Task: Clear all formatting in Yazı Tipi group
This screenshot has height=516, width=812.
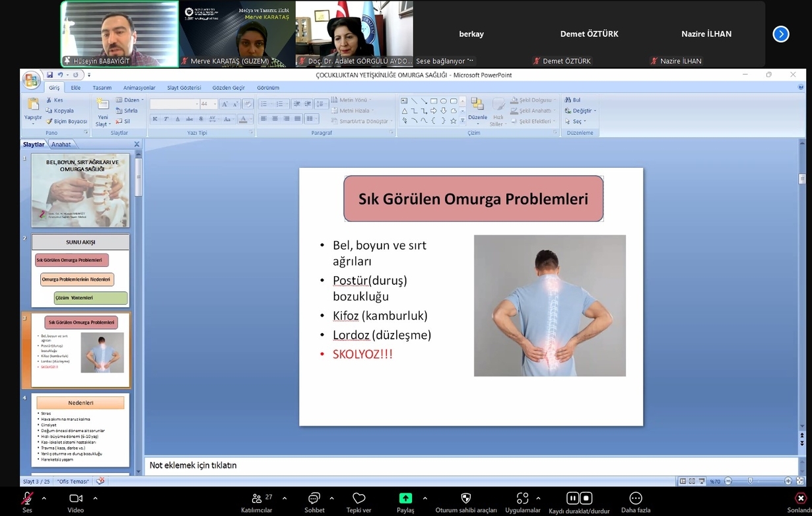Action: pyautogui.click(x=248, y=104)
